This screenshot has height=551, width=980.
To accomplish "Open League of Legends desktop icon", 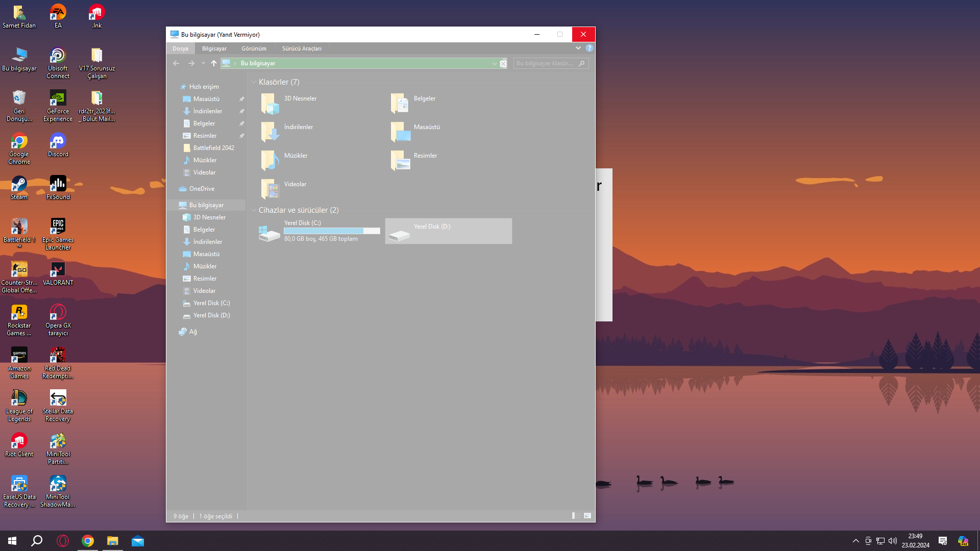I will tap(19, 406).
